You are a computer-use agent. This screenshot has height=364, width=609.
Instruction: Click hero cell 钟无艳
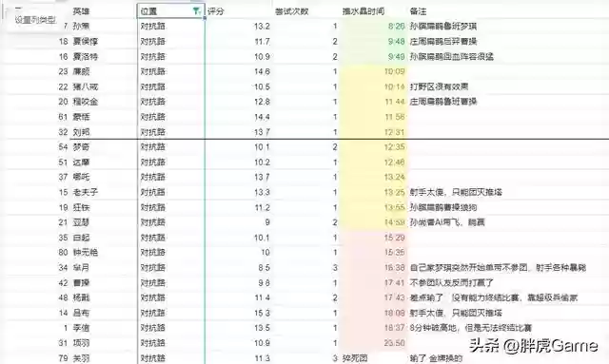point(86,253)
